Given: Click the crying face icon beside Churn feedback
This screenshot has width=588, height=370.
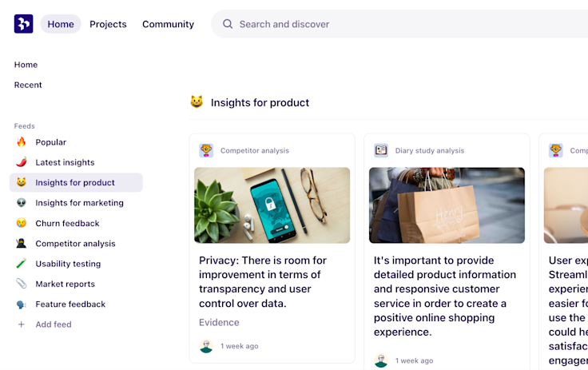Looking at the screenshot, I should click(22, 223).
